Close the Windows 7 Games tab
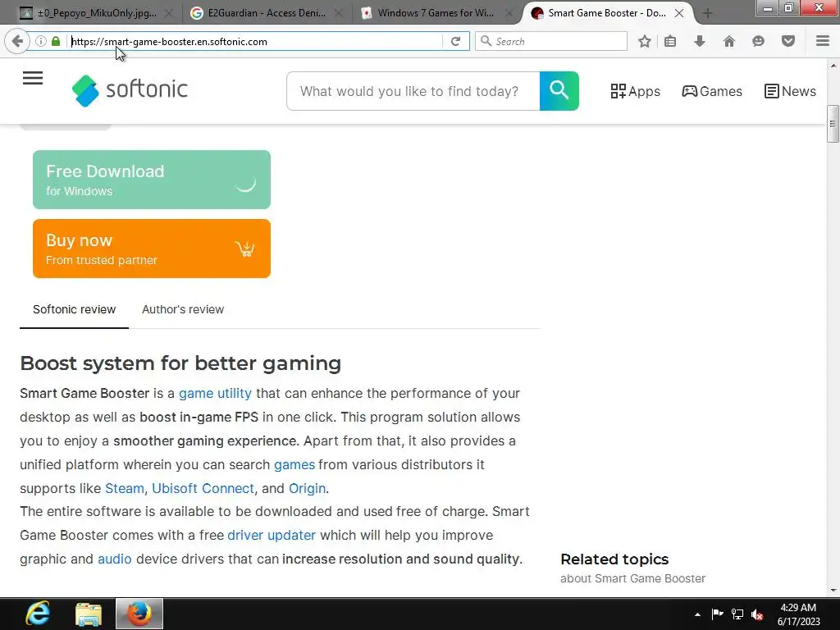 point(509,13)
